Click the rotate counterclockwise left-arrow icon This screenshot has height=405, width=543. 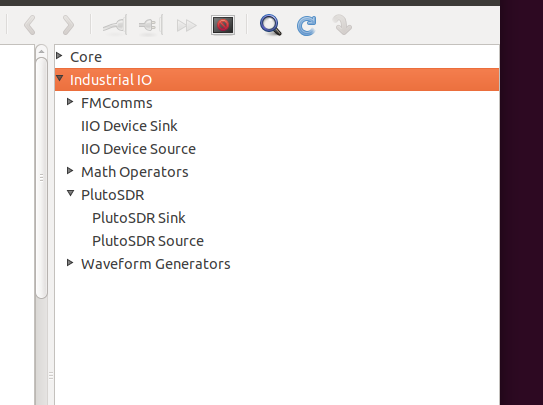[30, 25]
